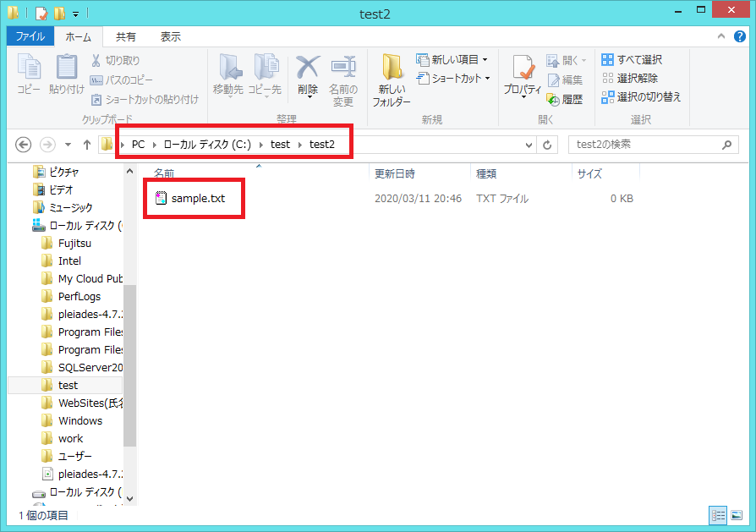Open recent locations dropdown arrow
This screenshot has height=532, width=756.
click(x=68, y=145)
